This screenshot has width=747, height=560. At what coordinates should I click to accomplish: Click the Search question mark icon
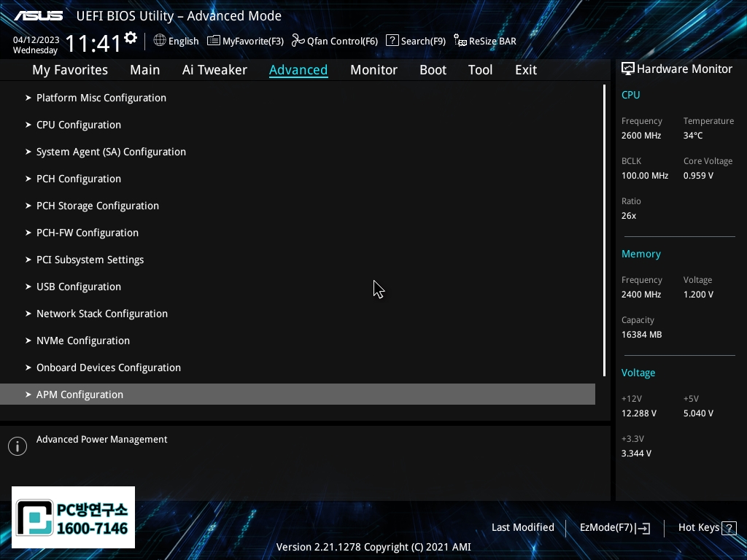[392, 41]
